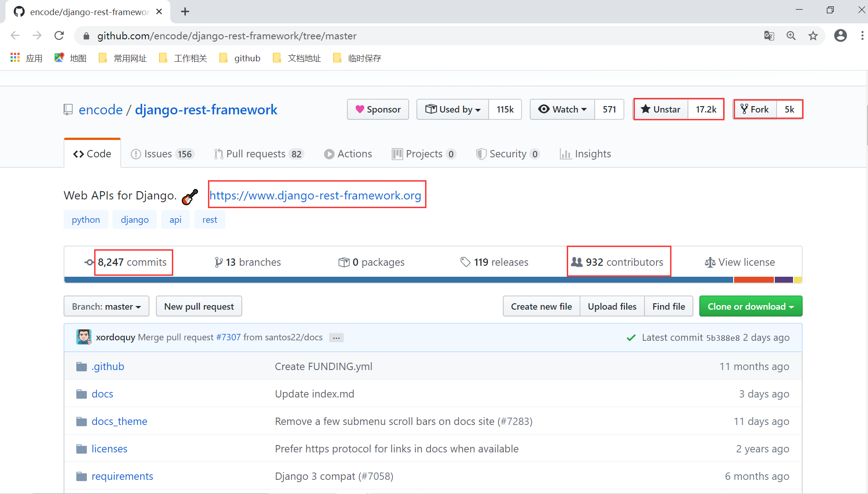Open the 常用网址 bookmark folder
The height and width of the screenshot is (494, 868).
tap(122, 58)
